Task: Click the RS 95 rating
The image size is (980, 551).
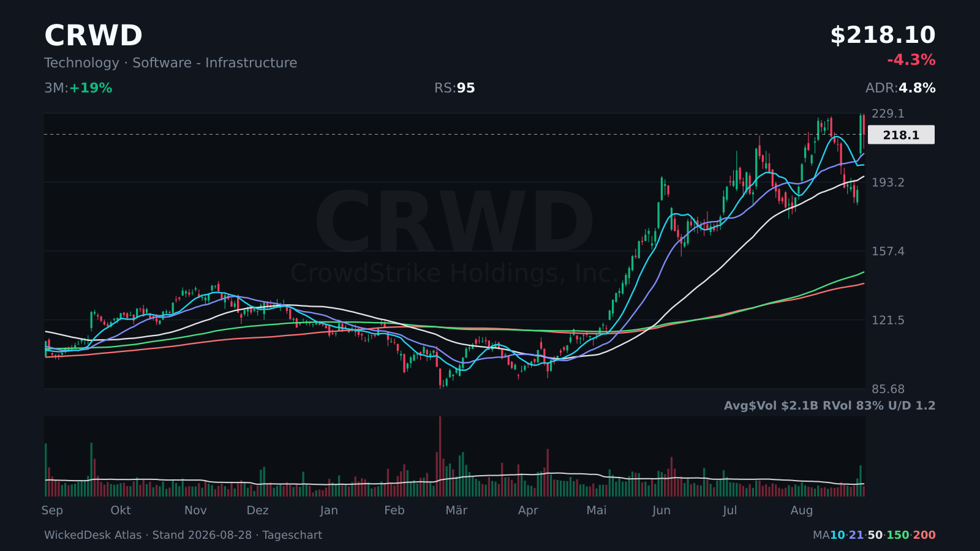Action: 454,88
